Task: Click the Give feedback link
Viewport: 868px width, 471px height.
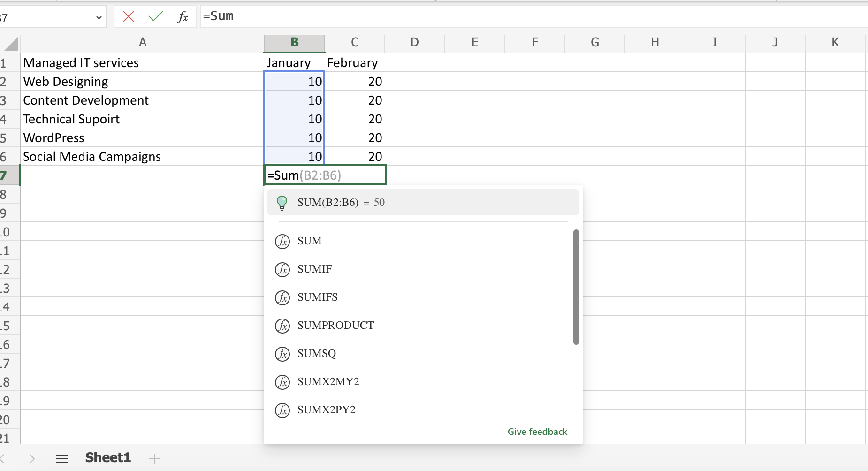Action: pyautogui.click(x=537, y=432)
